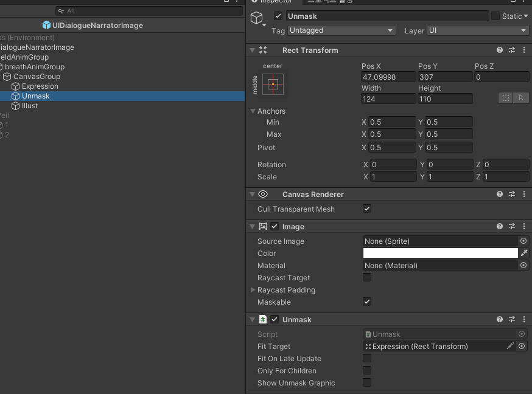Collapse the Anchors foldout
Screen dimensions: 532x394
tap(253, 111)
